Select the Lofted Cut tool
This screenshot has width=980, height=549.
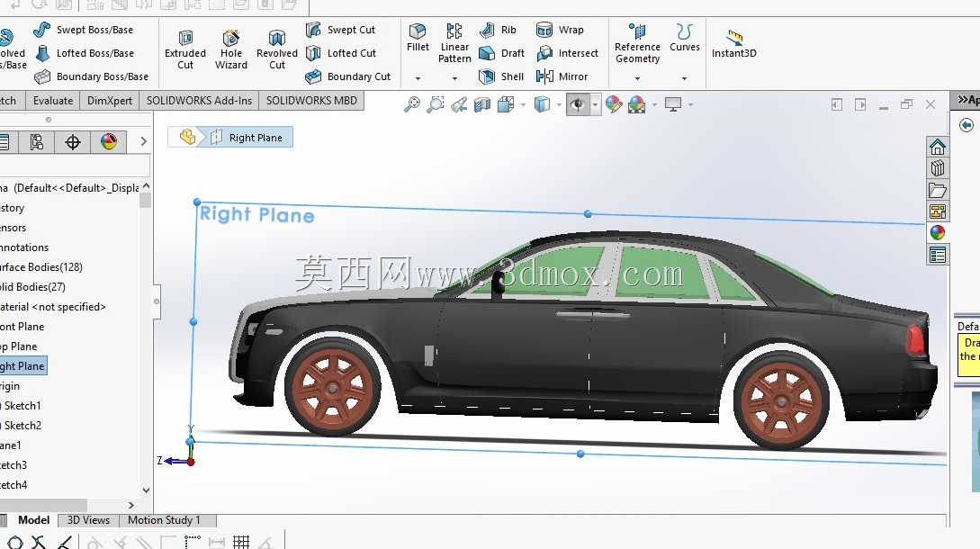click(x=341, y=53)
